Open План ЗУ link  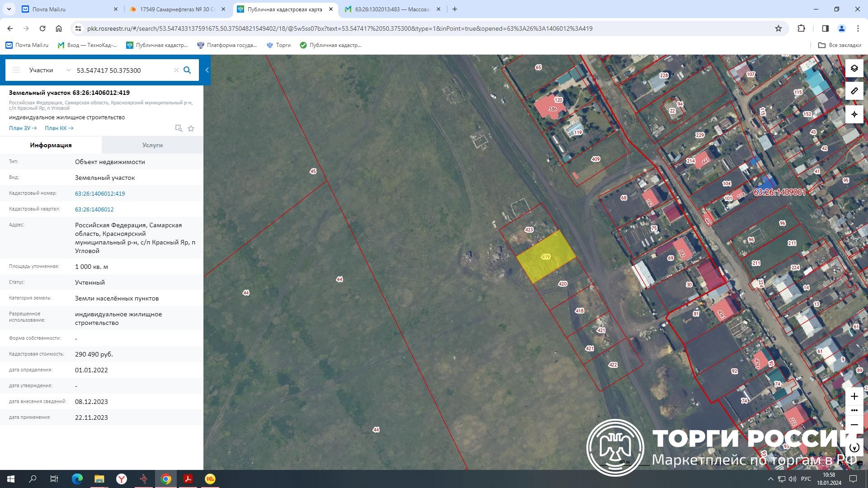tap(23, 128)
